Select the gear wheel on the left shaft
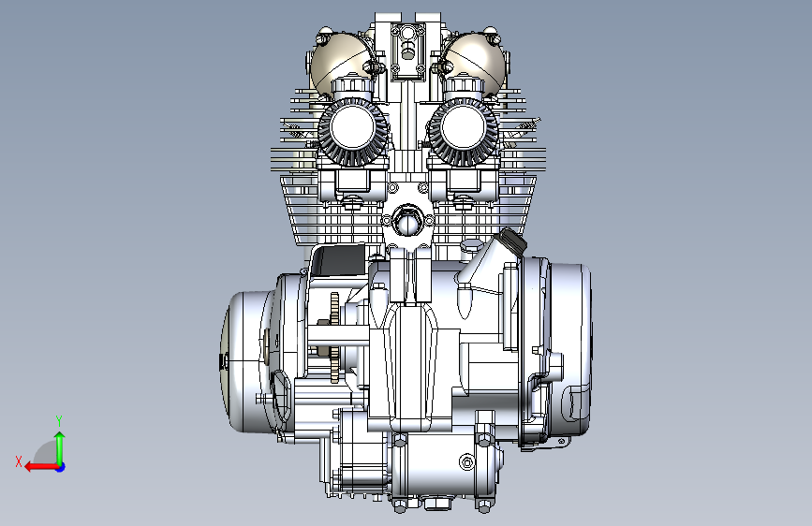The image size is (812, 526). 334,337
